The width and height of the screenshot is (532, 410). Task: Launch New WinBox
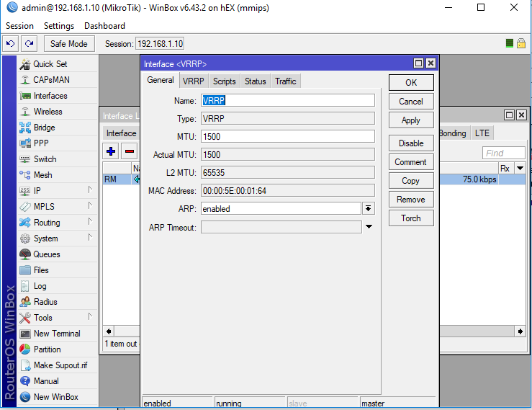coord(57,397)
